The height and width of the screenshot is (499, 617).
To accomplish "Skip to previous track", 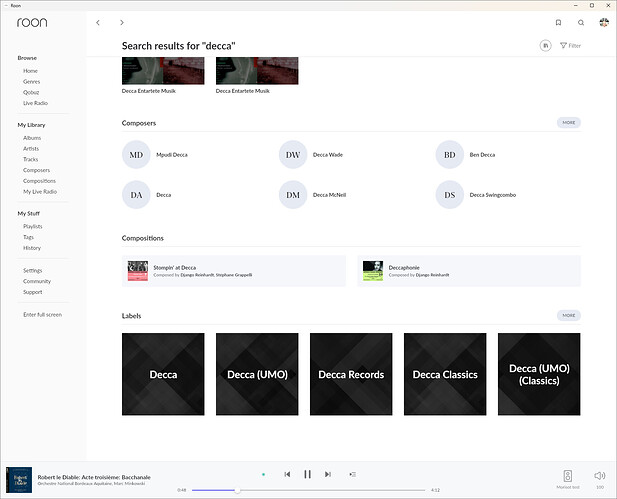I will [x=287, y=474].
